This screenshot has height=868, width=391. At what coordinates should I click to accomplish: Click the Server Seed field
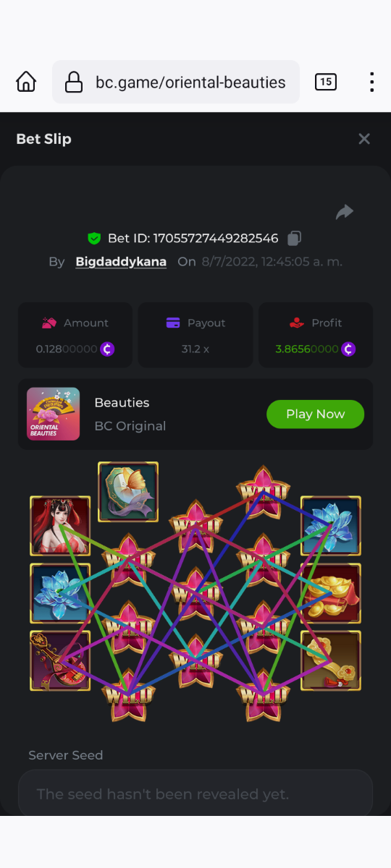pos(195,793)
